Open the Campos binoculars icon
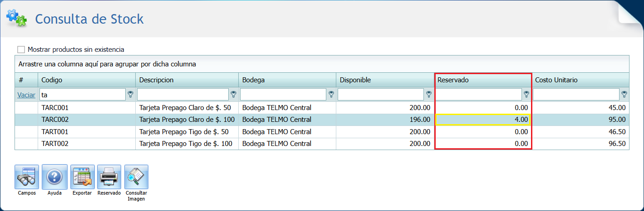644x211 pixels. 27,176
